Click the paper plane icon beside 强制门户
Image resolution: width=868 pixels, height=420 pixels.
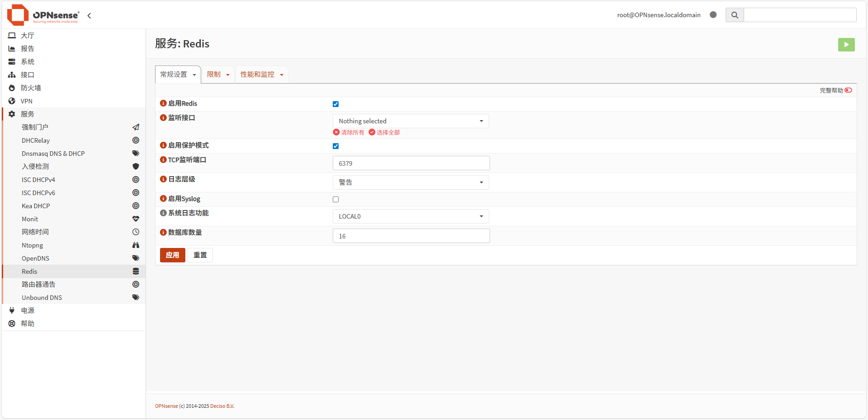pos(136,127)
